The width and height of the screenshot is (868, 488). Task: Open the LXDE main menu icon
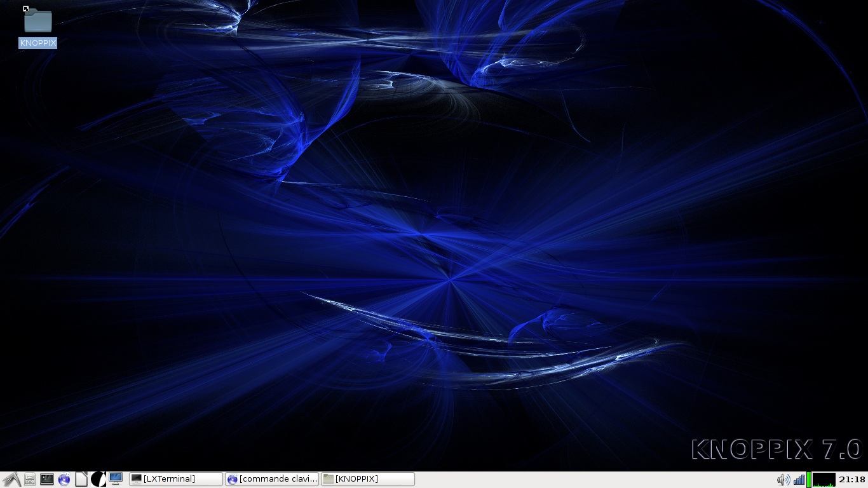point(11,479)
